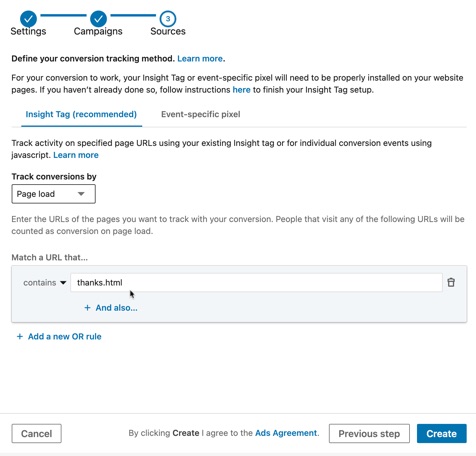Switch to the Event-specific pixel tab

(x=201, y=114)
